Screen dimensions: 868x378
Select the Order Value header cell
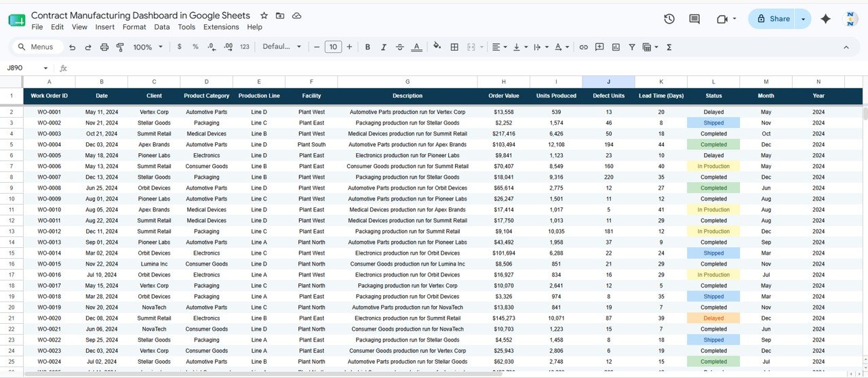pyautogui.click(x=504, y=96)
